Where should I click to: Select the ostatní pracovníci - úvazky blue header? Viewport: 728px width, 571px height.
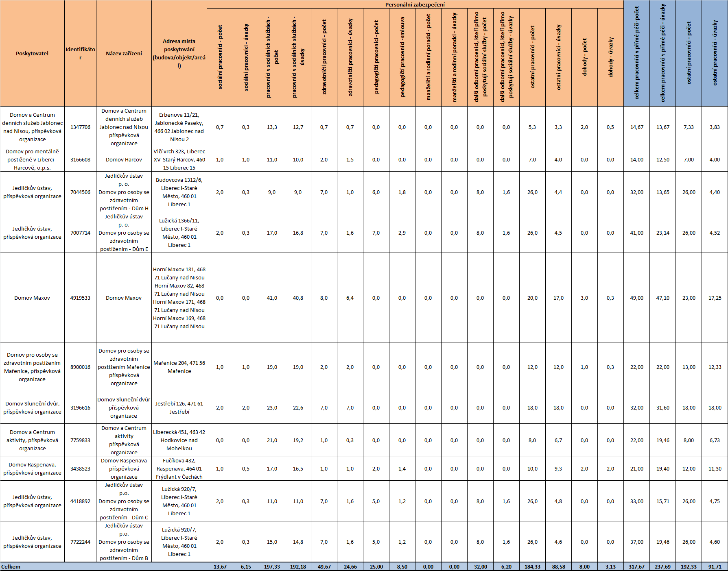click(x=715, y=53)
